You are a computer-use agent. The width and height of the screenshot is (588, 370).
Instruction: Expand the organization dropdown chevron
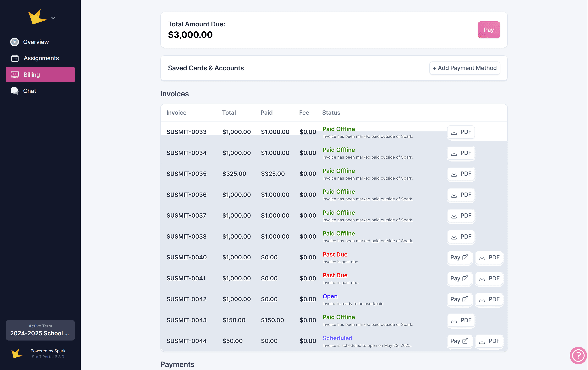(x=53, y=18)
